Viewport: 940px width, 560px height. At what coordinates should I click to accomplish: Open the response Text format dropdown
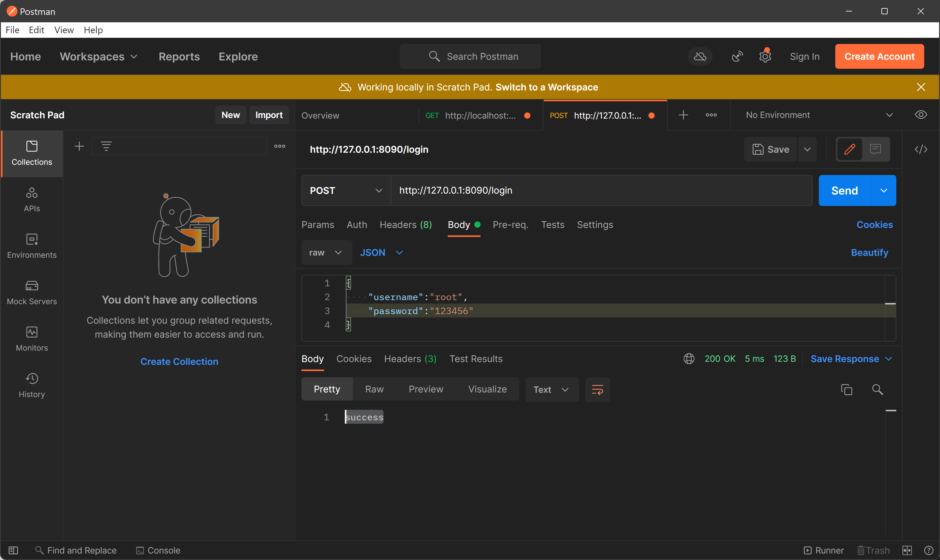click(552, 389)
